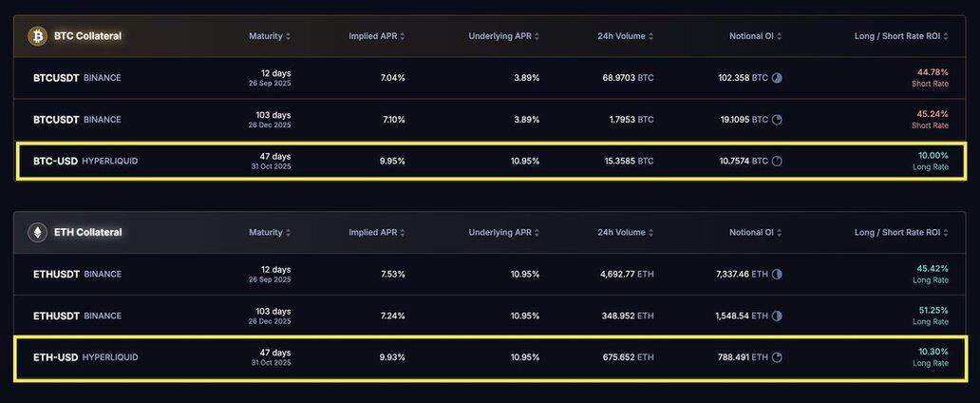Image resolution: width=980 pixels, height=403 pixels.
Task: Sort ETH table by Notional OI
Action: pyautogui.click(x=756, y=232)
